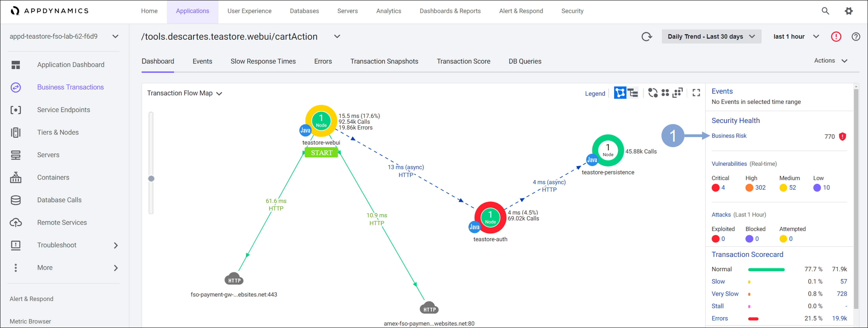Open the Business Risk link
Screen dimensions: 868x328
click(x=728, y=136)
